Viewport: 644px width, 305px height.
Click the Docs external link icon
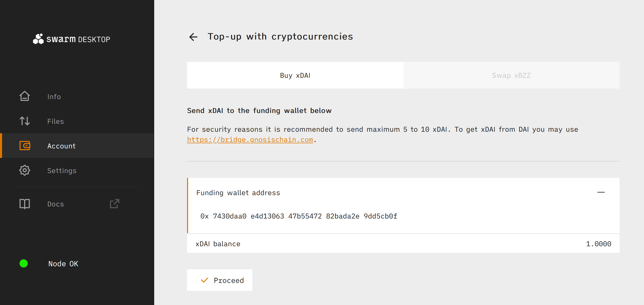(x=114, y=204)
